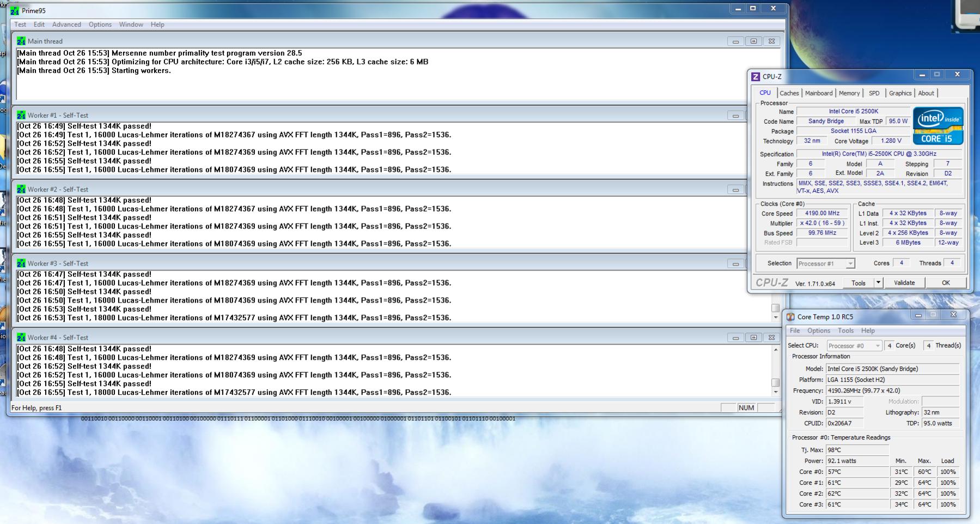980x524 pixels.
Task: Click the Core Voltage value 1.280 V
Action: pos(891,141)
